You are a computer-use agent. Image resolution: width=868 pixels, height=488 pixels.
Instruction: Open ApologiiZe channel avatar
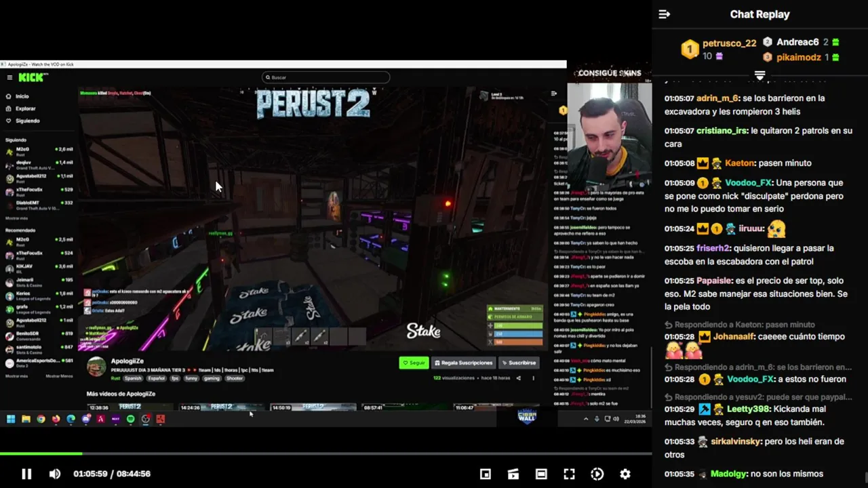click(x=97, y=367)
